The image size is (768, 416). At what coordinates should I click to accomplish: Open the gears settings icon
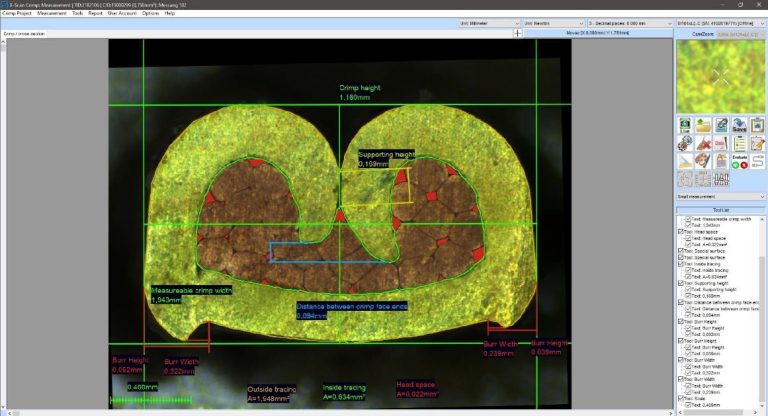685,143
